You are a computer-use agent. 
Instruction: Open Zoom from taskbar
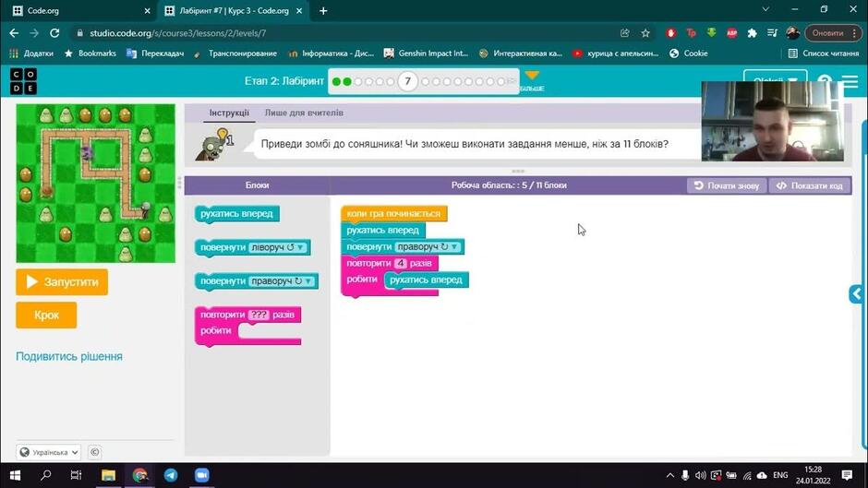(x=202, y=475)
